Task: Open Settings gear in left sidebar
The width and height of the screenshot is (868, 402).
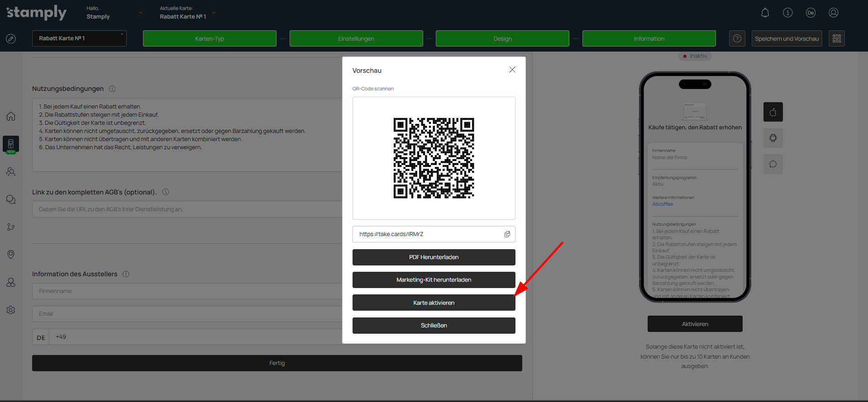Action: click(11, 310)
